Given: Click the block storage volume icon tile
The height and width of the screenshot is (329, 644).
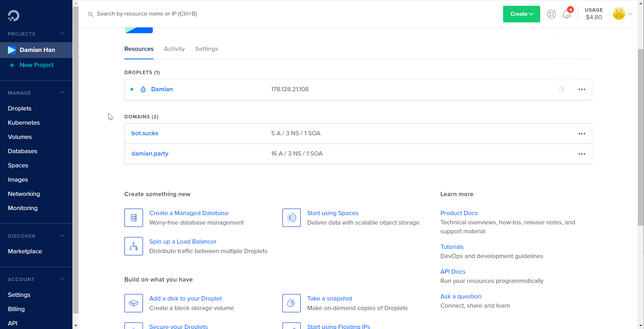Looking at the screenshot, I should click(x=134, y=303).
